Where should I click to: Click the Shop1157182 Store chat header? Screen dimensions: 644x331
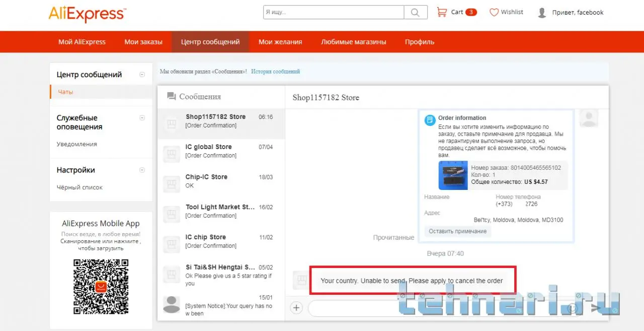click(x=326, y=98)
